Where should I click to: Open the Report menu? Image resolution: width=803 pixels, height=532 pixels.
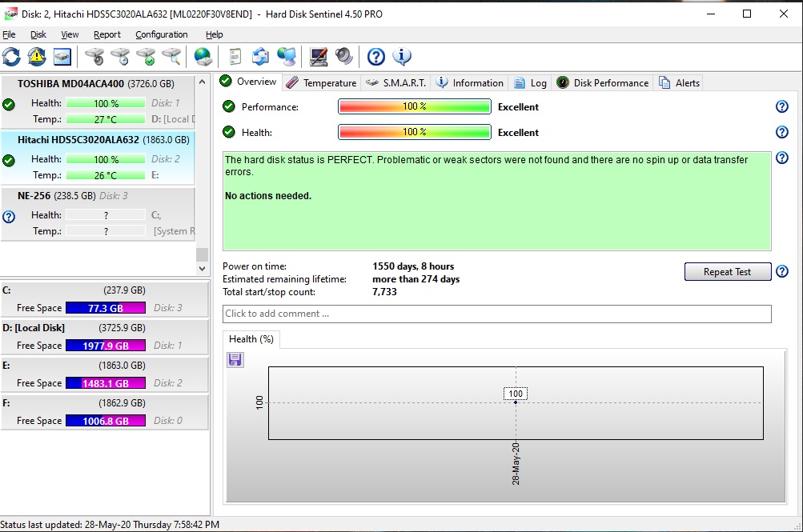[x=107, y=34]
